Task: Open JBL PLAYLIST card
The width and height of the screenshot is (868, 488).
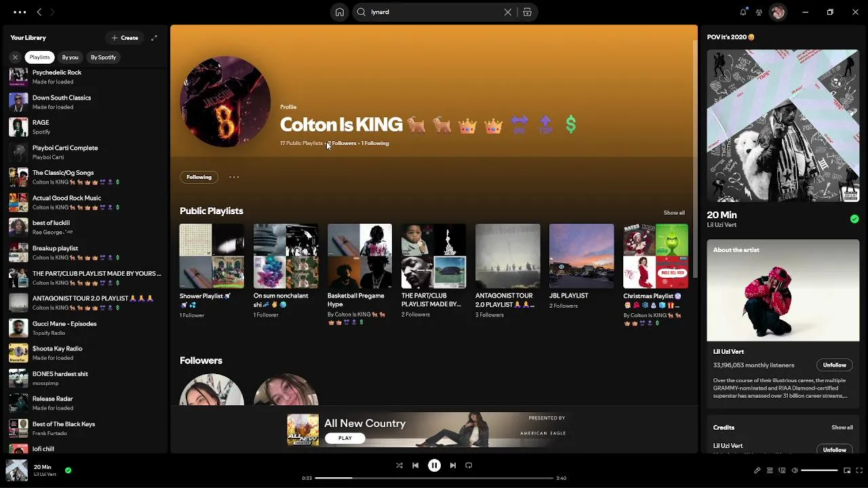Action: point(581,266)
